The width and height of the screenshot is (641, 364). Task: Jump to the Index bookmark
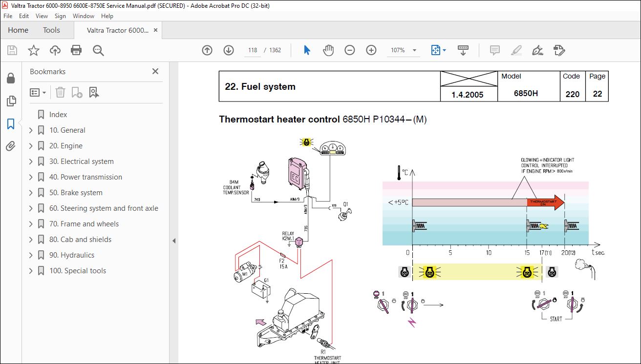(x=58, y=115)
